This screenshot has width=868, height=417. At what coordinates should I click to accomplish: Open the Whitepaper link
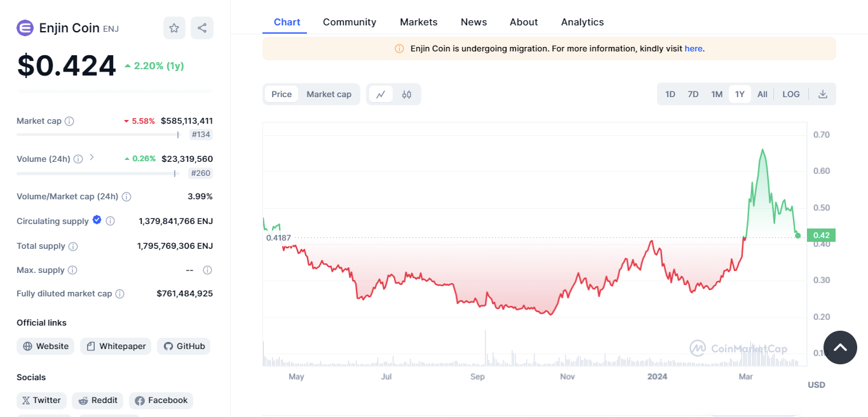click(116, 347)
